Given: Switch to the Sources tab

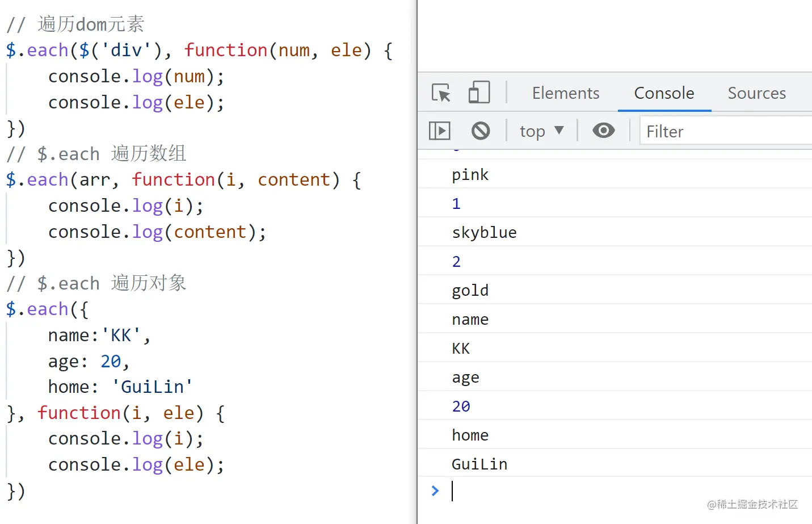Looking at the screenshot, I should pos(756,93).
